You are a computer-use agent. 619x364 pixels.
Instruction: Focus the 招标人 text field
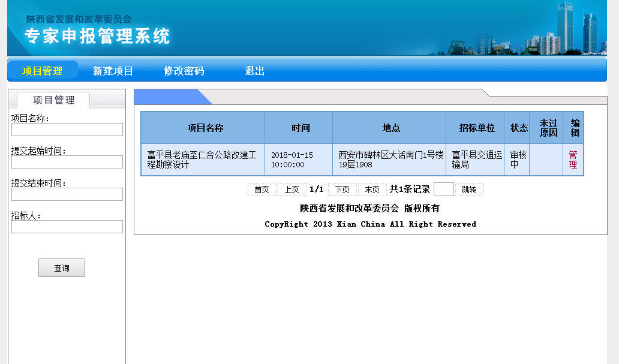[67, 227]
